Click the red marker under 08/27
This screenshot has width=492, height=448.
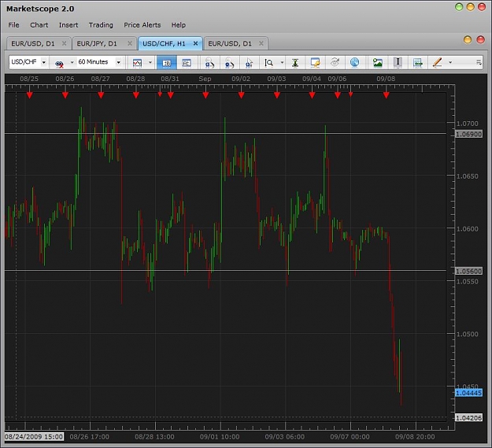101,94
